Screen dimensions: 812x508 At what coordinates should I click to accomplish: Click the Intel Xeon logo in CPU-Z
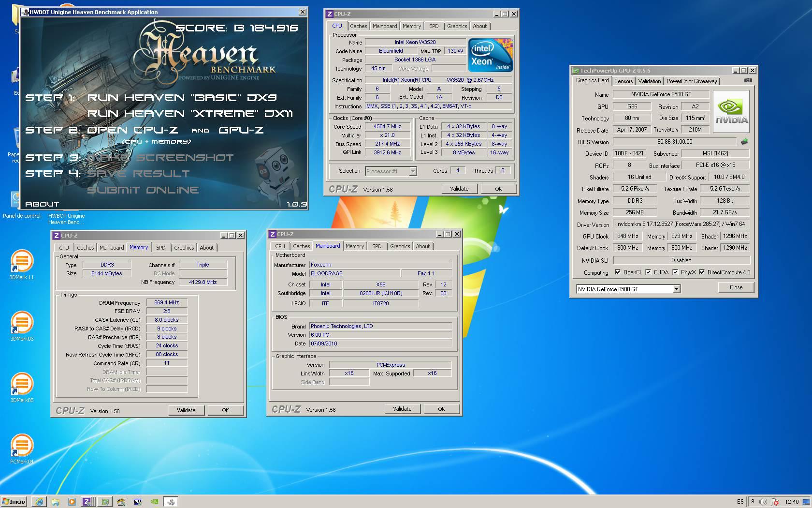click(x=491, y=55)
